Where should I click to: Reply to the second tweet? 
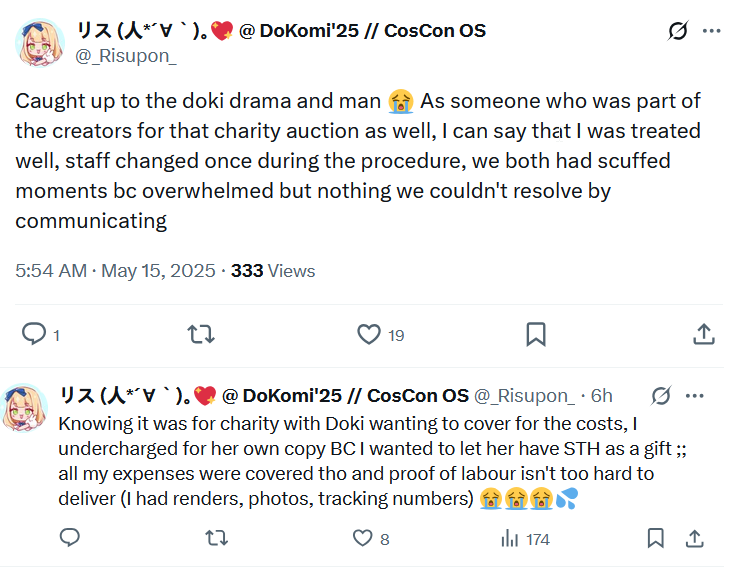coord(70,538)
